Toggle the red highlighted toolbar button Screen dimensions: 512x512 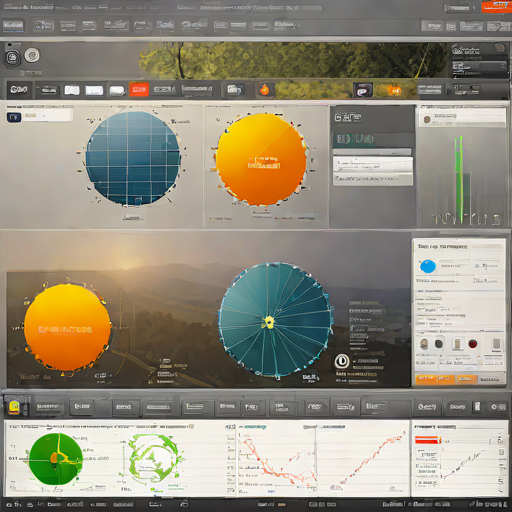139,89
